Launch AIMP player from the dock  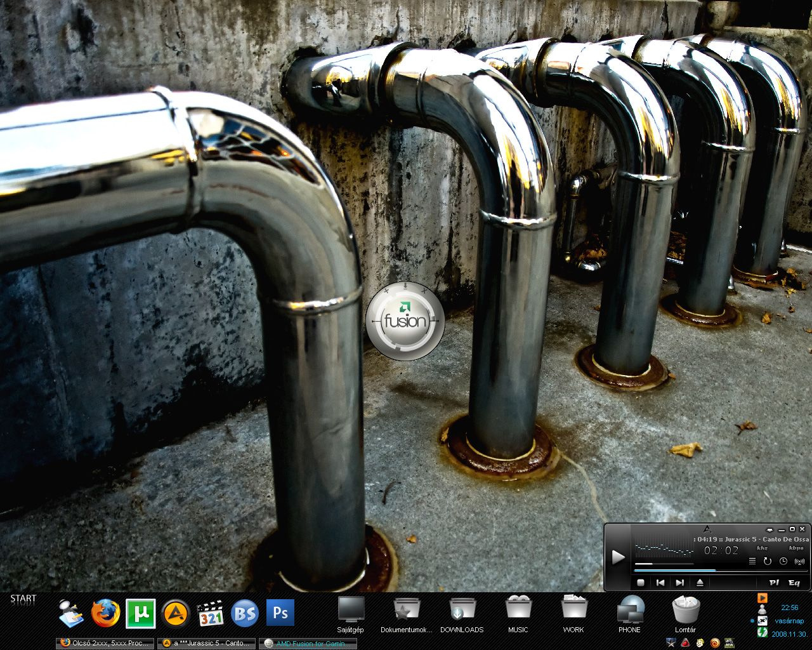176,613
